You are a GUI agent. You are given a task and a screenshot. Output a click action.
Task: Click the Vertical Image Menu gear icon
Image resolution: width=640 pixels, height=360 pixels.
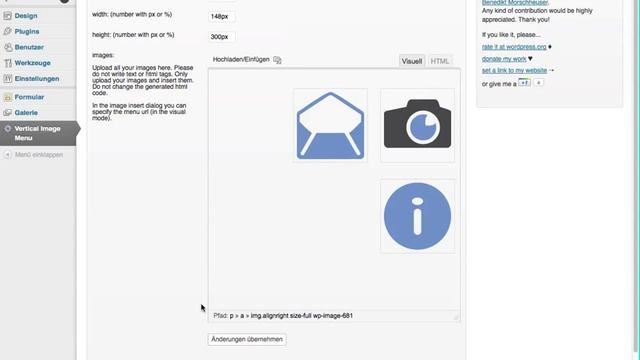pyautogui.click(x=7, y=129)
